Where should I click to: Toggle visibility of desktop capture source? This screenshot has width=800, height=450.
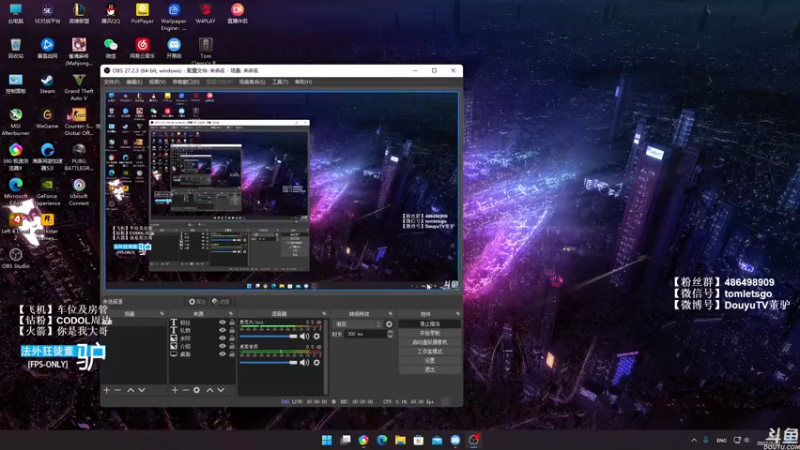coord(222,354)
